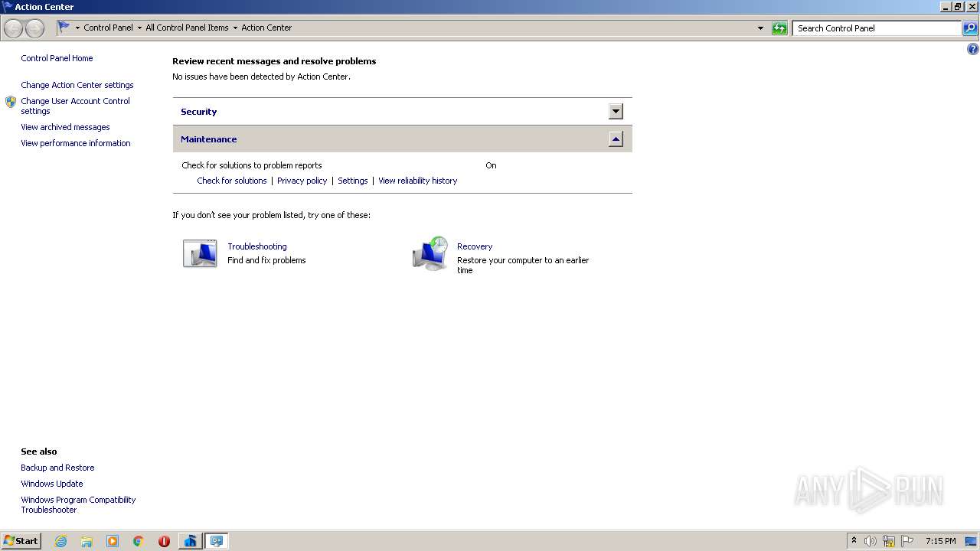Click in the Search Control Panel field

click(877, 28)
